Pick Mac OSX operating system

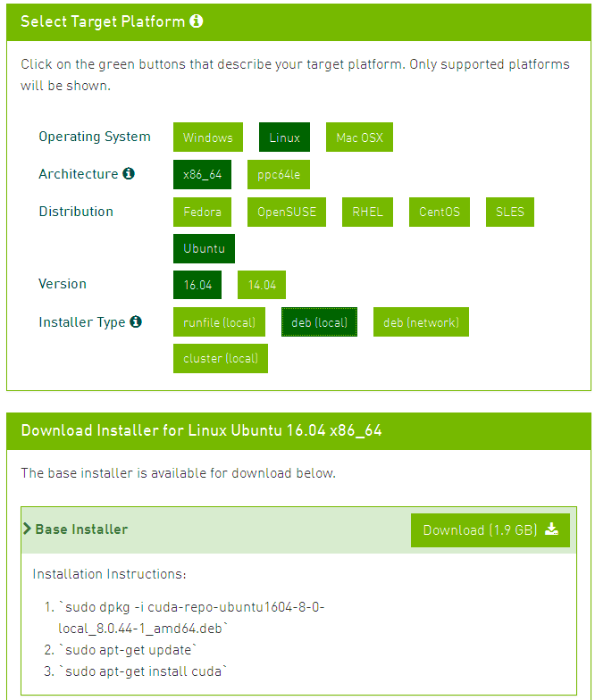pyautogui.click(x=359, y=137)
